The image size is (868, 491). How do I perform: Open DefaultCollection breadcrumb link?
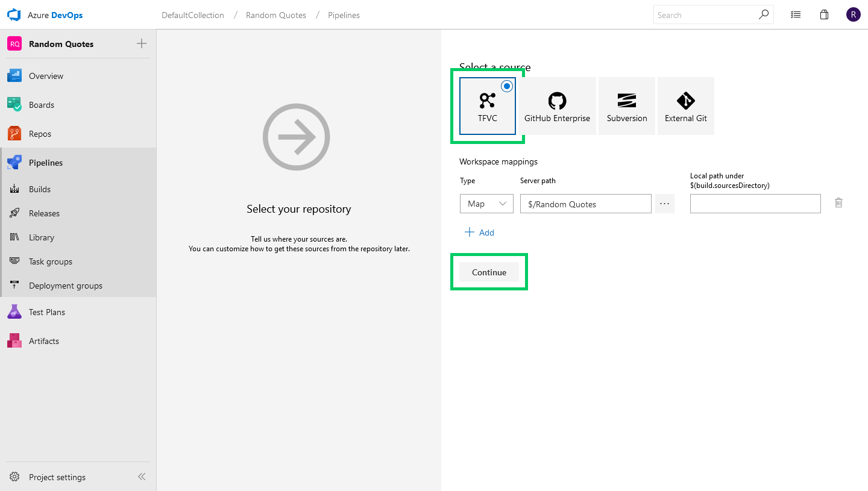point(193,15)
